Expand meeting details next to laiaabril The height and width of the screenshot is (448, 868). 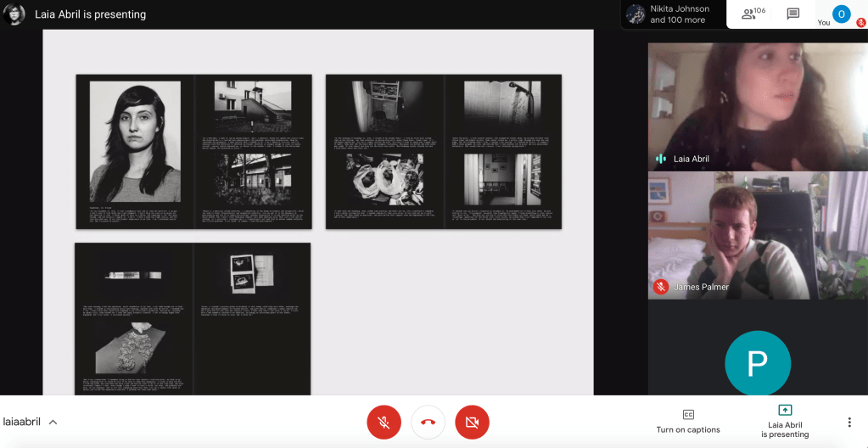(x=53, y=422)
